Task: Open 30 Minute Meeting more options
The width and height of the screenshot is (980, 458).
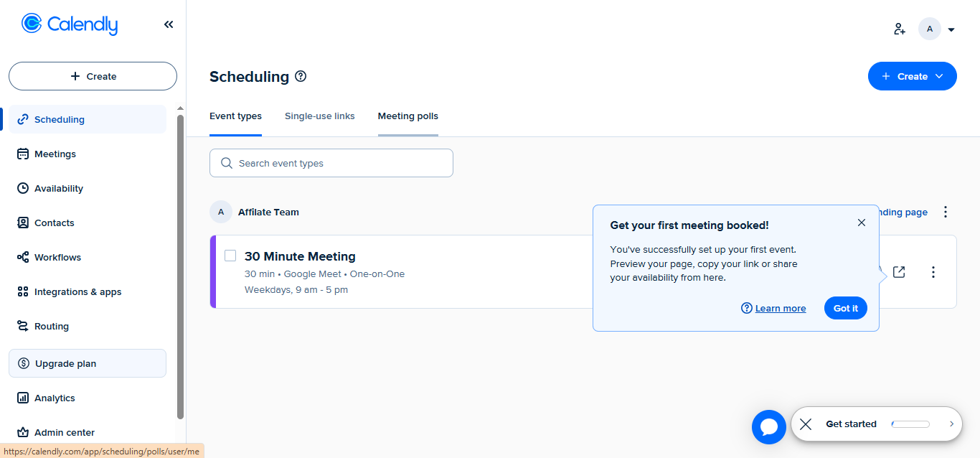Action: [933, 272]
